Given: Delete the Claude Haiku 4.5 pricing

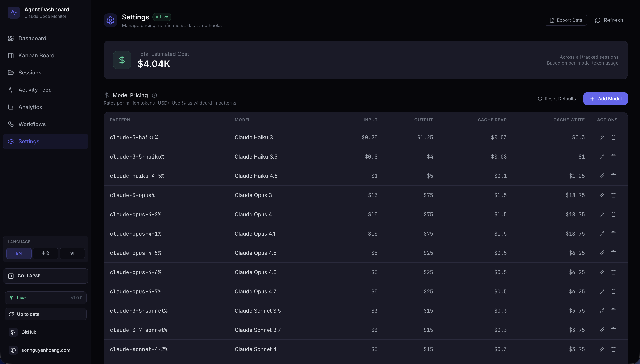Looking at the screenshot, I should click(613, 176).
